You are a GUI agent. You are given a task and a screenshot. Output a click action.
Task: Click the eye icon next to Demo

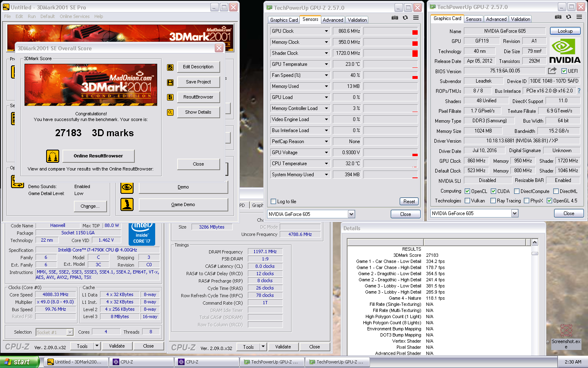pyautogui.click(x=127, y=187)
